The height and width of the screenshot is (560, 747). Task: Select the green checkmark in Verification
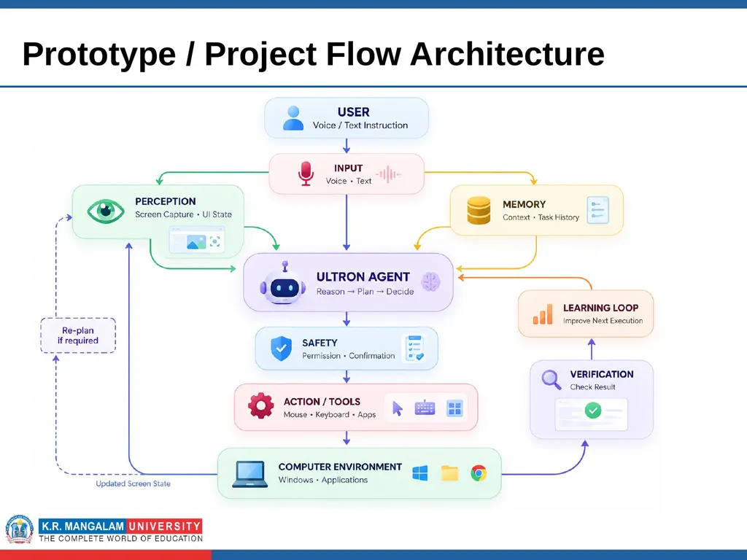592,410
